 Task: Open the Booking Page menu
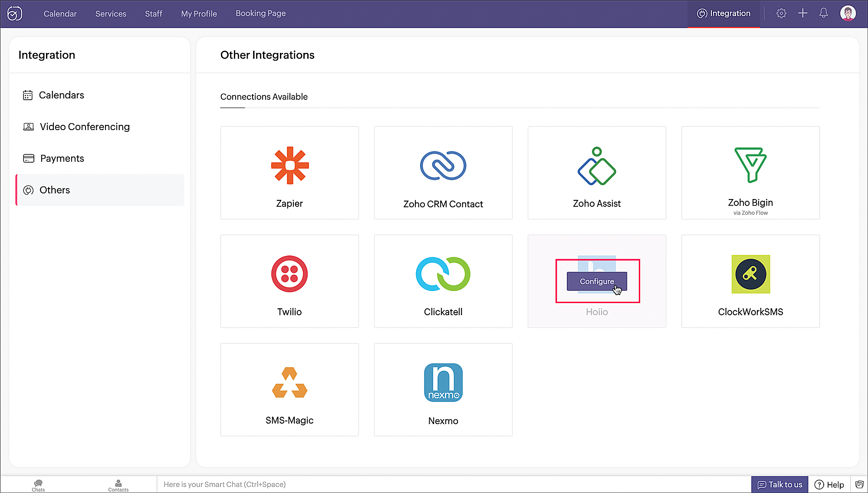260,13
